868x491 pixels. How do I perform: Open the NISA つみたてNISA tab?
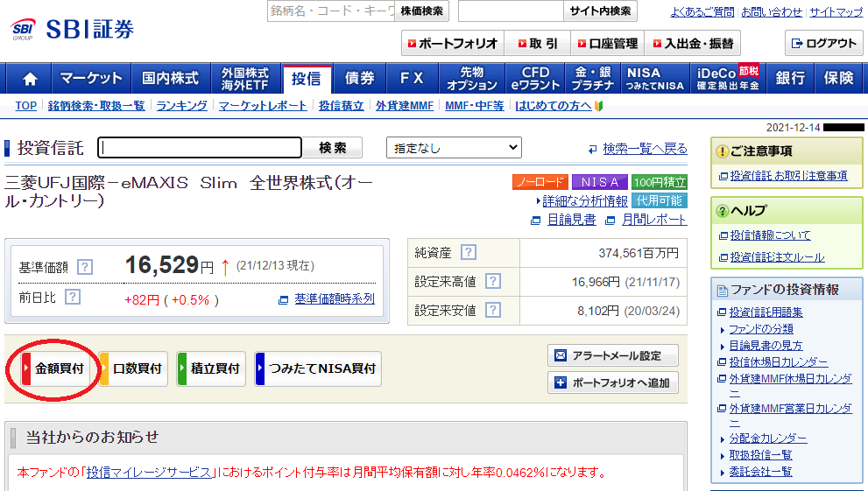(655, 79)
